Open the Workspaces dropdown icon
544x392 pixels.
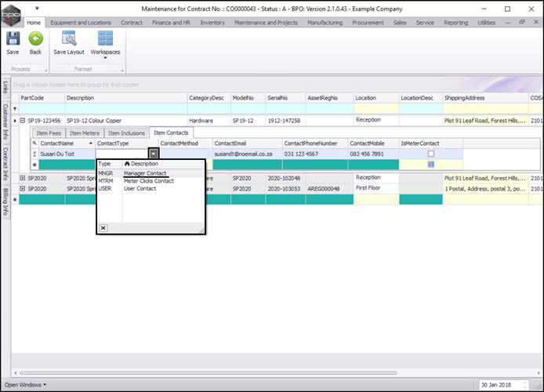click(x=105, y=38)
